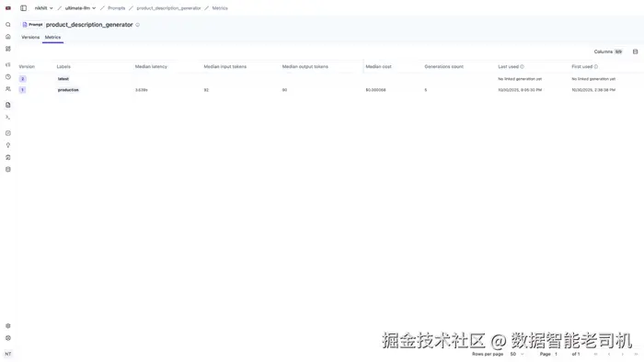Click the Median cost column header
Image resolution: width=644 pixels, height=362 pixels.
(379, 66)
